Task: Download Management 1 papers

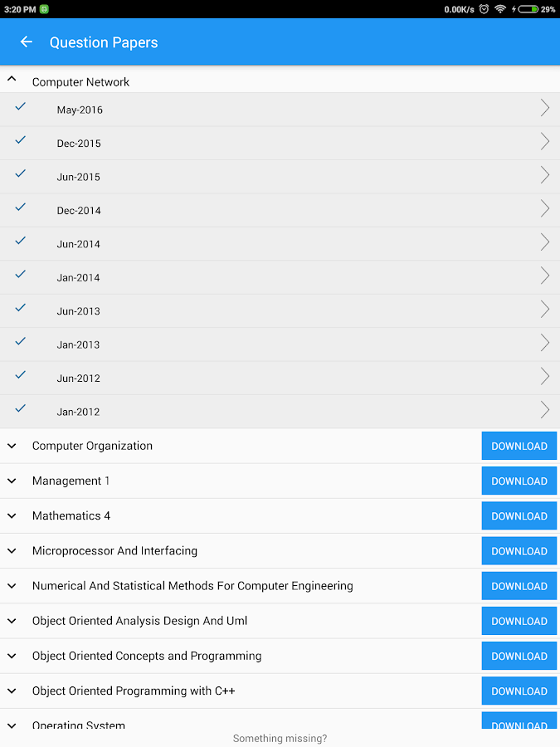Action: 519,481
